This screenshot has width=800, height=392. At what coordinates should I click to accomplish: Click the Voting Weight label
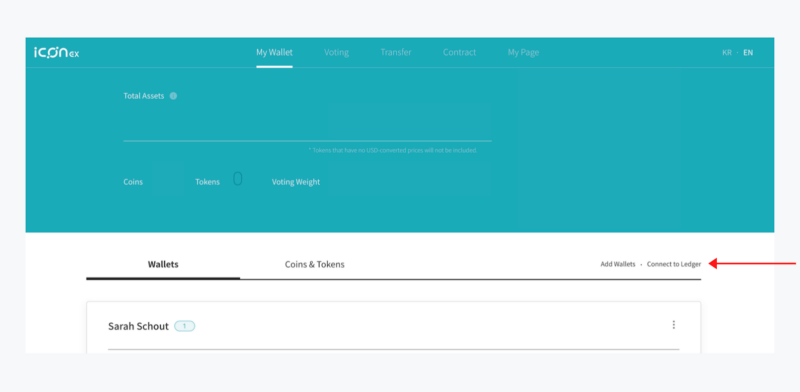tap(296, 182)
